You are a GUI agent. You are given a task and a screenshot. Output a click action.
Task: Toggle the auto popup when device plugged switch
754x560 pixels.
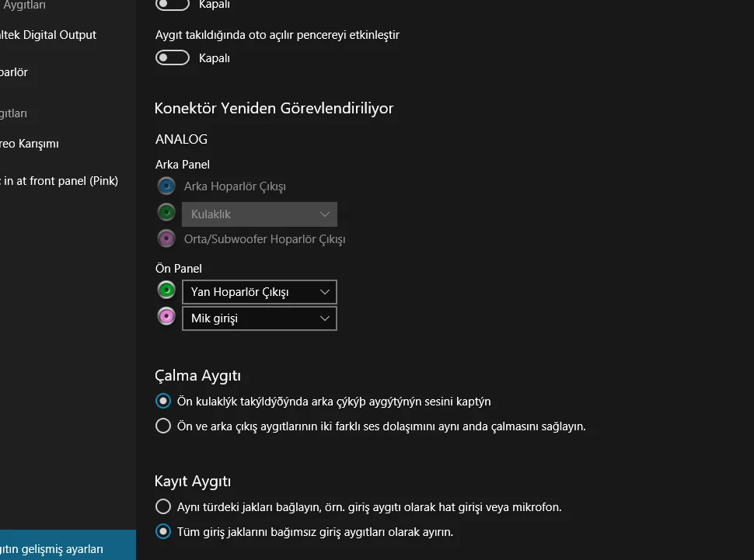point(173,57)
